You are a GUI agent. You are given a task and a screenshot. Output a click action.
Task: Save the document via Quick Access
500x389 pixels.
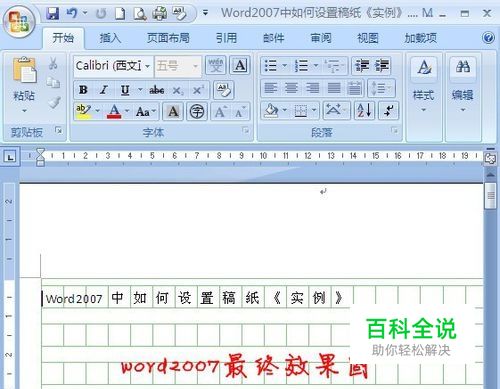pyautogui.click(x=52, y=14)
